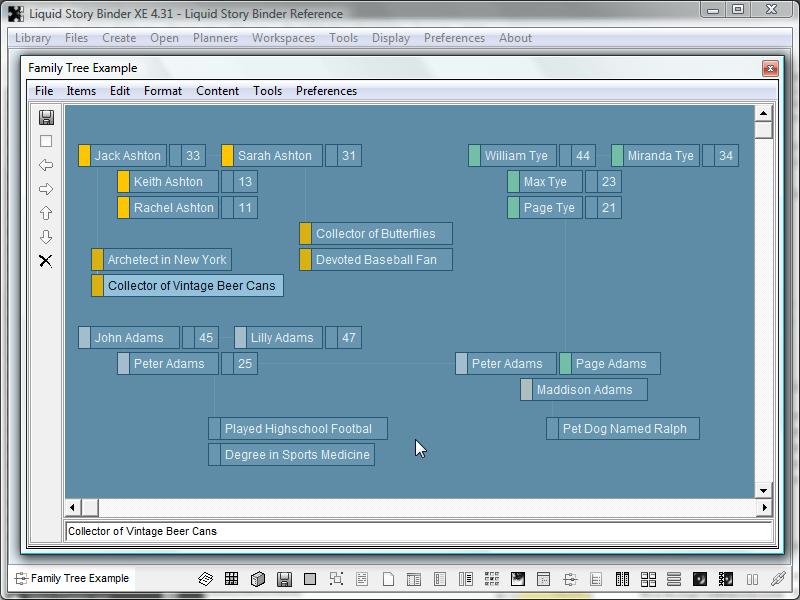Select the Jack Ashton item

(127, 156)
